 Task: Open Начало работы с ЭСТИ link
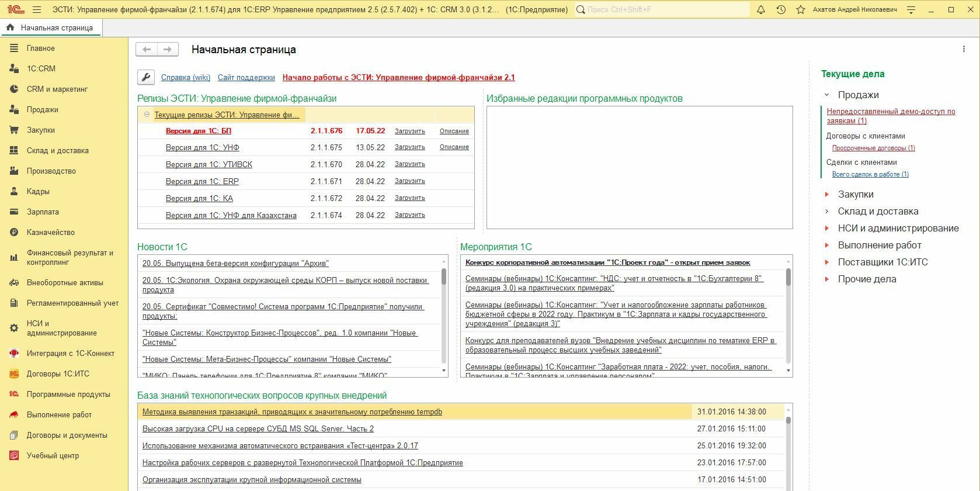pyautogui.click(x=399, y=77)
